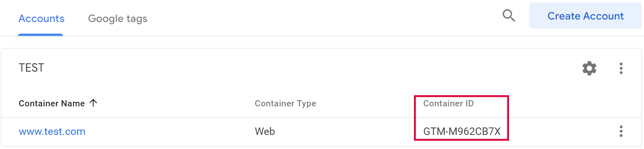Switch to the Accounts tab
Screen dimensions: 644x149
42,18
